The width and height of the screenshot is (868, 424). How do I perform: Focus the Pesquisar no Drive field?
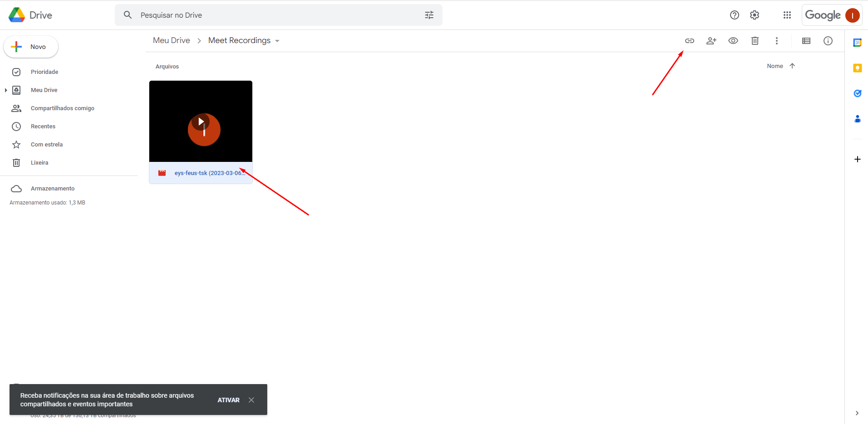(278, 15)
